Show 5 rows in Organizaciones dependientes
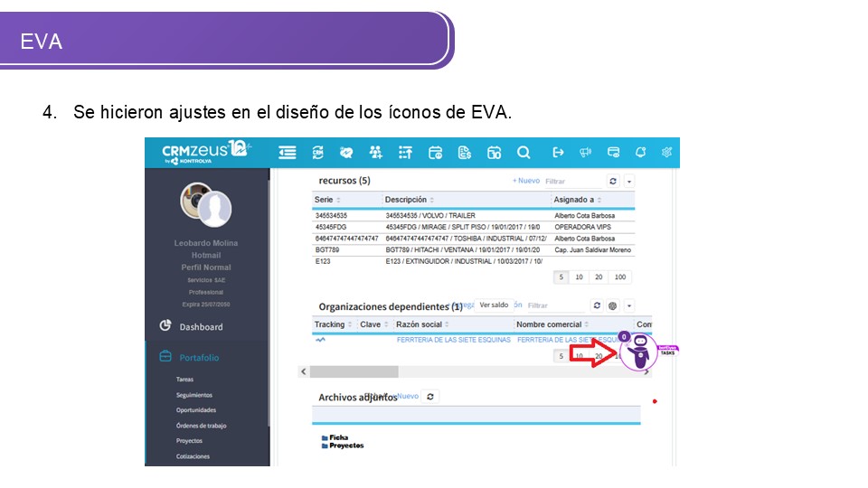Image resolution: width=868 pixels, height=488 pixels. tap(561, 356)
